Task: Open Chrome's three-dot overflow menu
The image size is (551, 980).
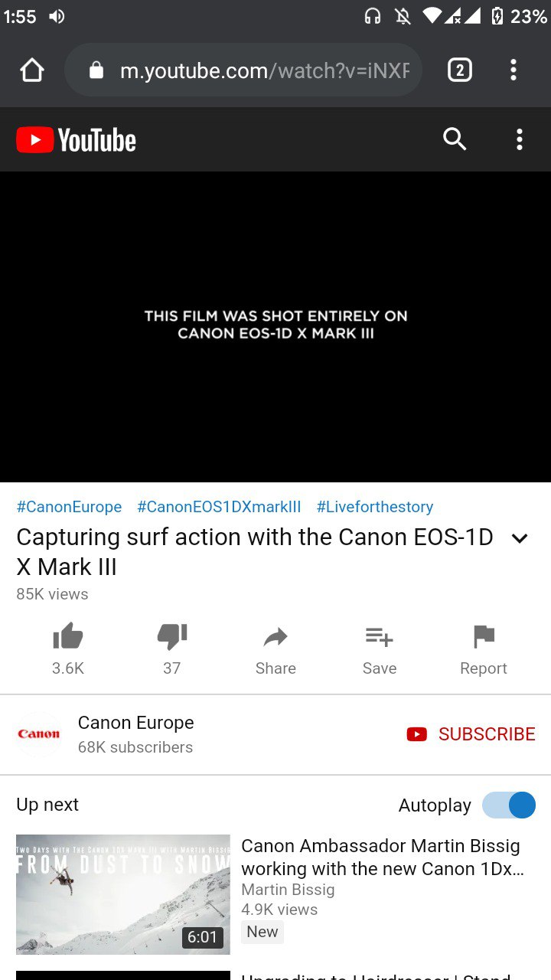Action: pyautogui.click(x=514, y=70)
